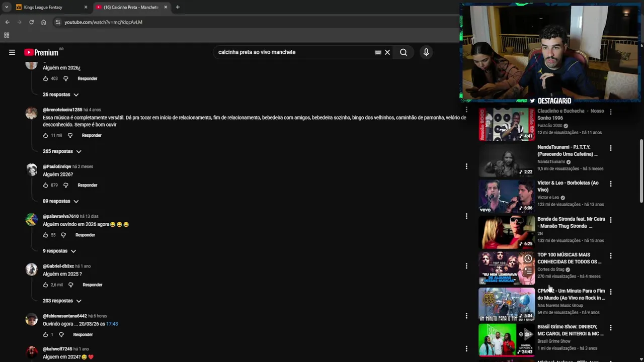Open browser home page button

(x=43, y=22)
